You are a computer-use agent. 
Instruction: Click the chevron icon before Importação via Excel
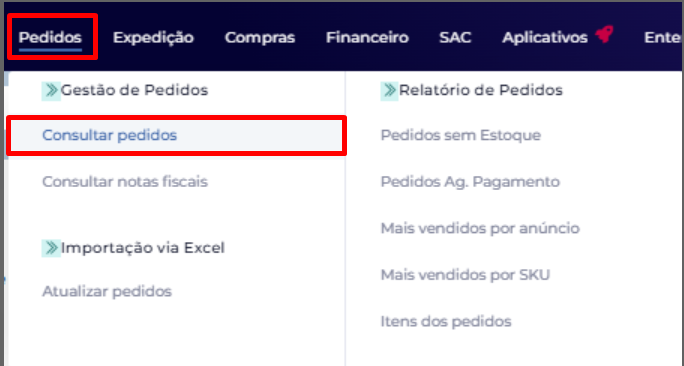point(51,248)
